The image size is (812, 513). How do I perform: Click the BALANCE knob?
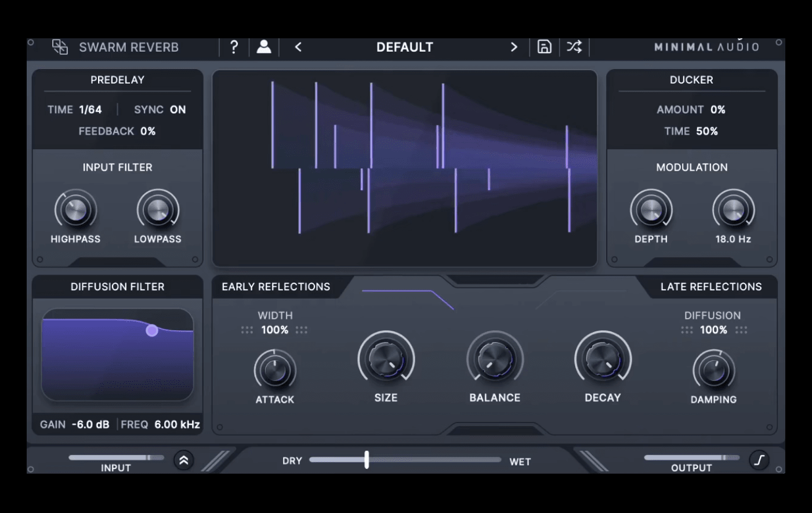(495, 359)
